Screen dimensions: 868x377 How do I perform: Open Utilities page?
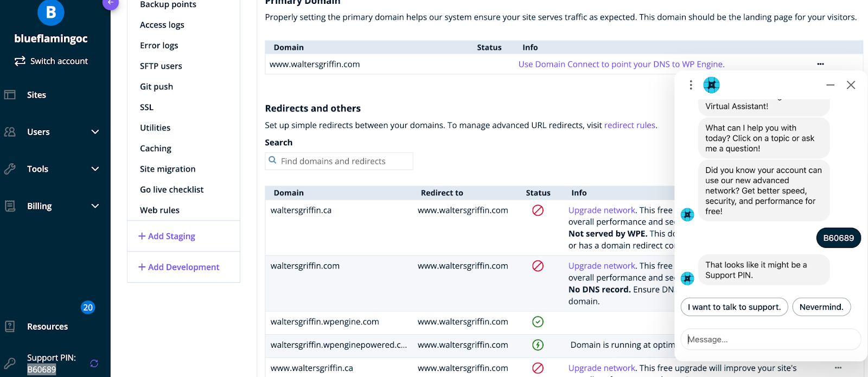pyautogui.click(x=155, y=128)
